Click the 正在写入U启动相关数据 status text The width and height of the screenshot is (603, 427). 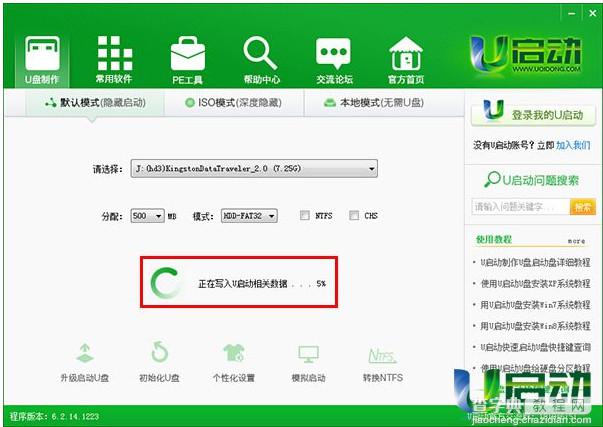tap(243, 284)
